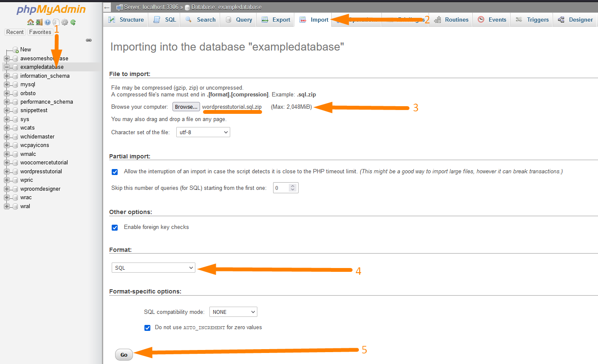Image resolution: width=598 pixels, height=364 pixels.
Task: Open the Structure tab
Action: [126, 20]
